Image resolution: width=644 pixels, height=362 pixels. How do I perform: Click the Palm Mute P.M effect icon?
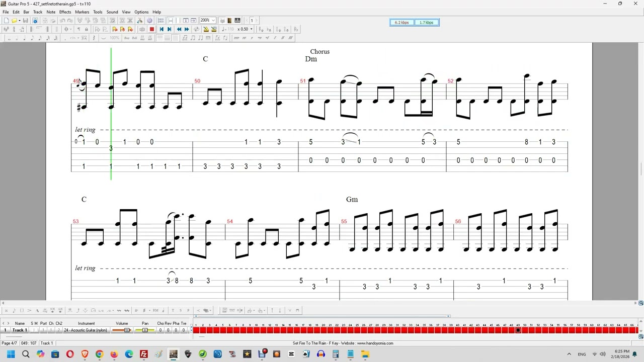pyautogui.click(x=155, y=310)
